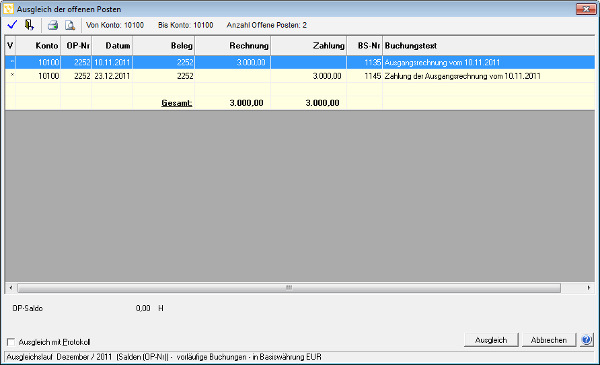Click the blue help question mark icon

point(587,340)
